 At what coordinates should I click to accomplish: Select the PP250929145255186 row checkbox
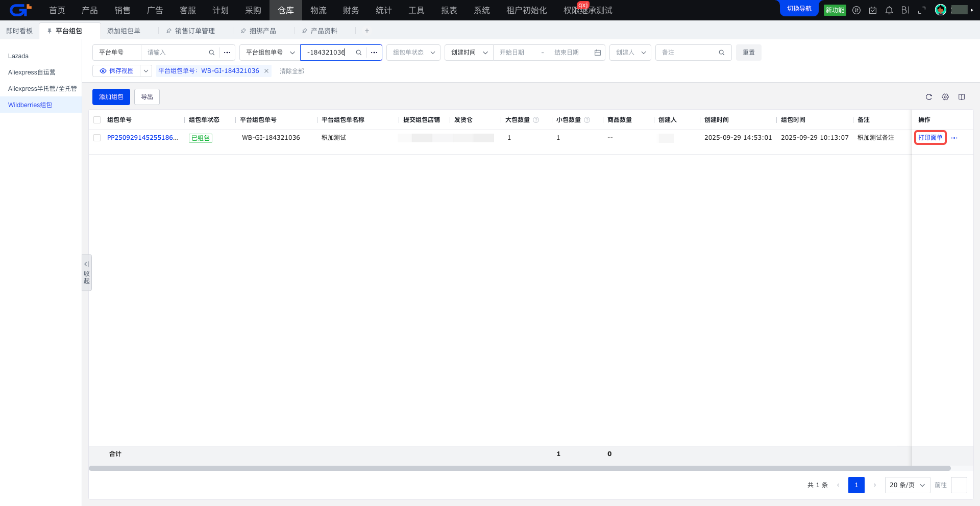click(97, 138)
